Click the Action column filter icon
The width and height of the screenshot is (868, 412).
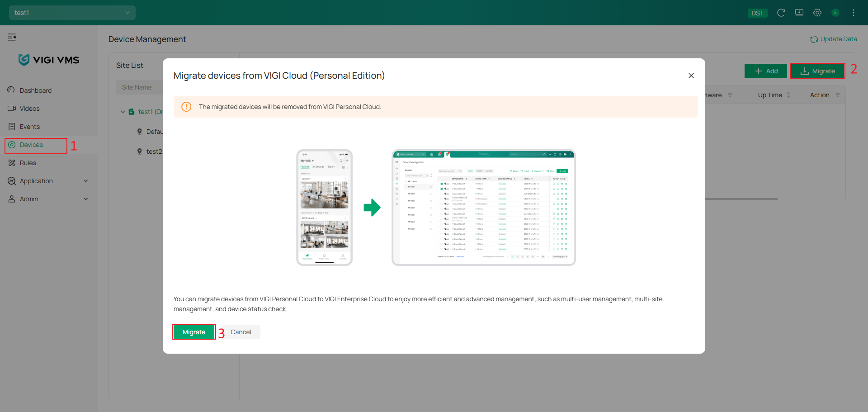click(x=838, y=95)
